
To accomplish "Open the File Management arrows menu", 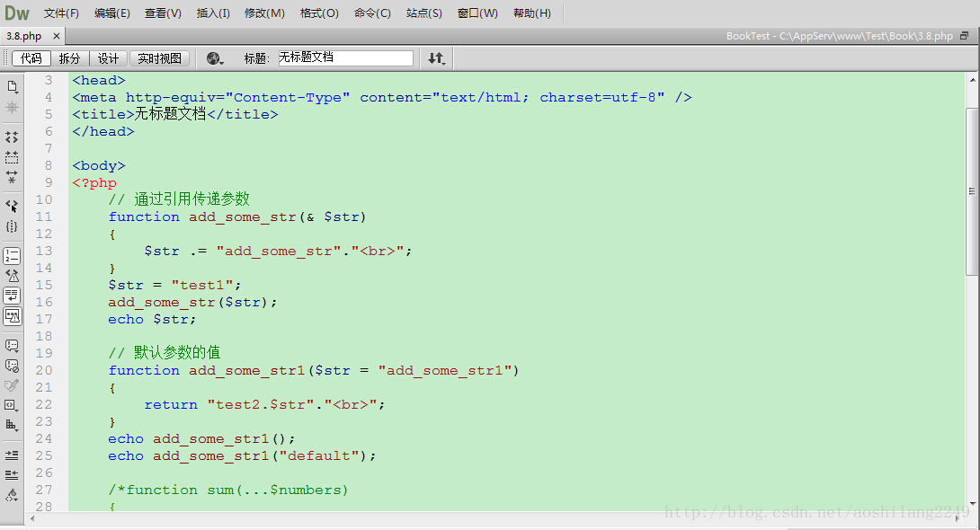I will (x=436, y=58).
